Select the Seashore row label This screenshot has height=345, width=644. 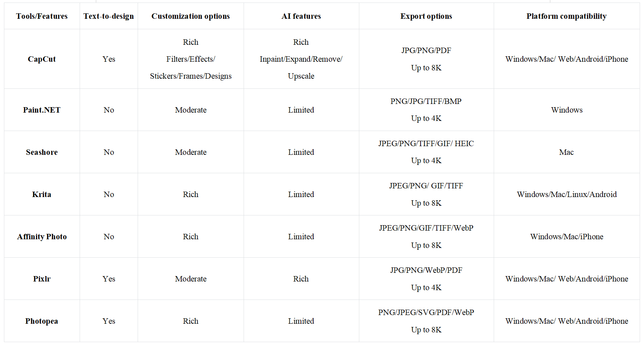click(42, 152)
